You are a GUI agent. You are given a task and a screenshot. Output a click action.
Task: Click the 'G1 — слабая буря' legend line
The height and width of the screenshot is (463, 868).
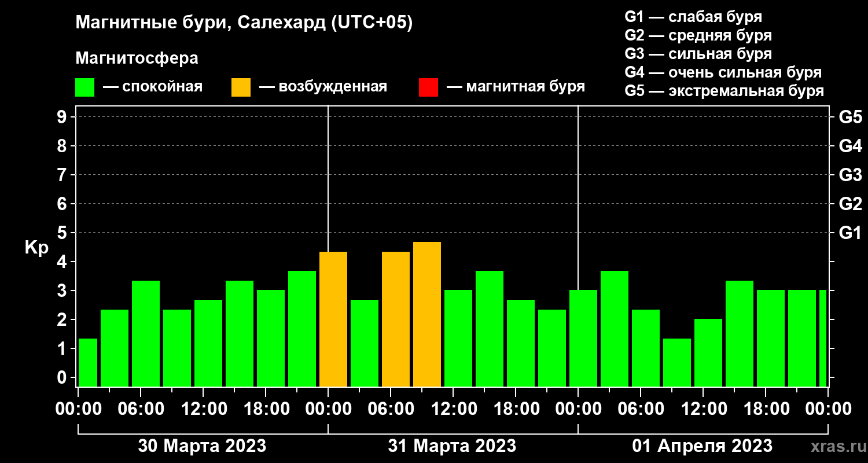[x=693, y=16]
